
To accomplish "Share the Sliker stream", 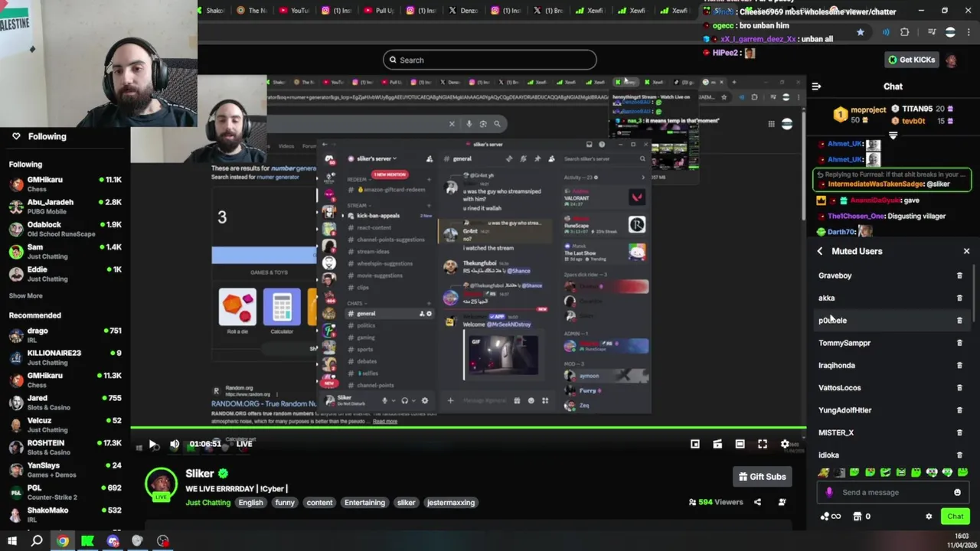I will 757,502.
